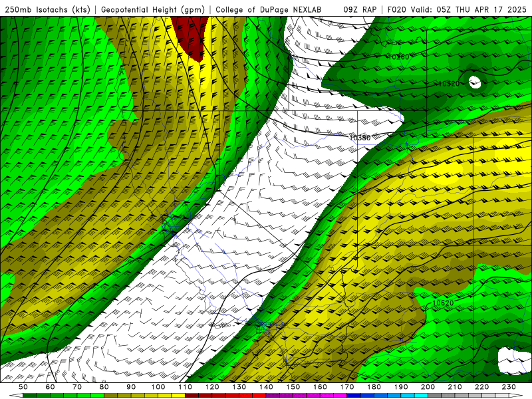This screenshot has width=532, height=399.
Task: Click the "Geopotential Height (gpm)" title text
Action: point(153,9)
